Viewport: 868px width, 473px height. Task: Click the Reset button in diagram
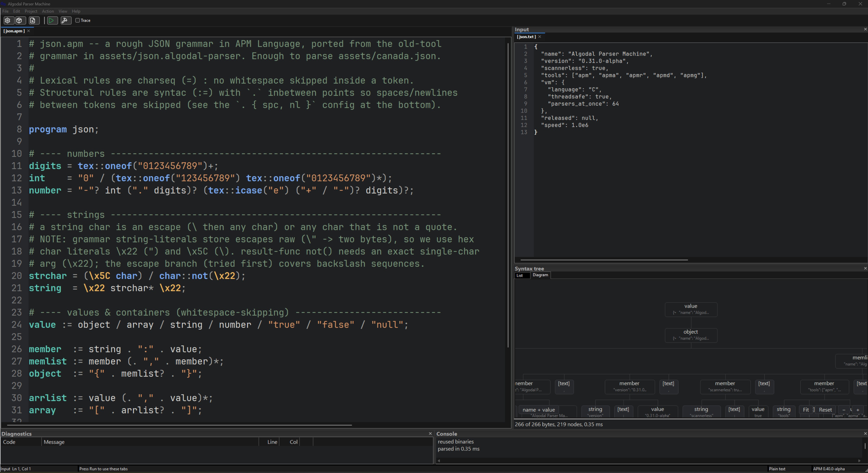tap(825, 410)
